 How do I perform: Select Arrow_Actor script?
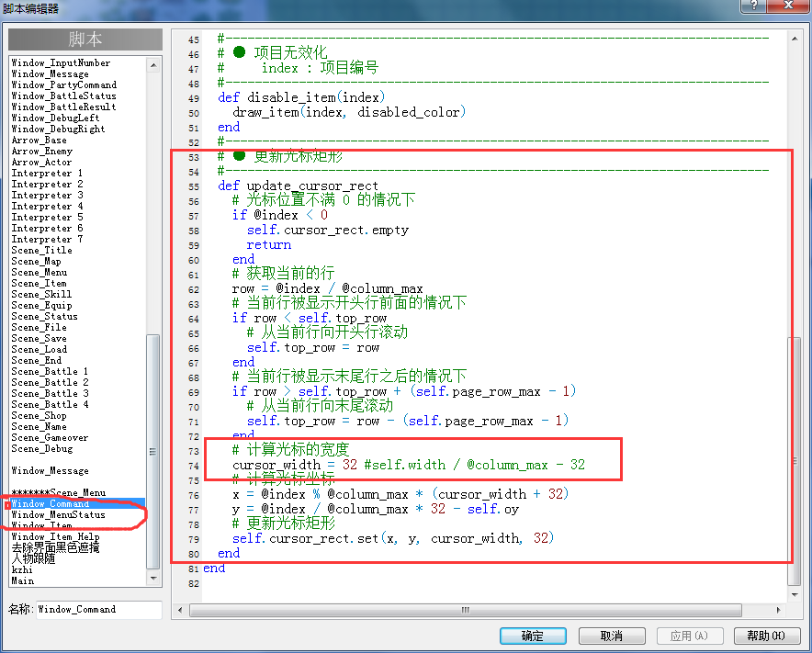click(x=42, y=162)
